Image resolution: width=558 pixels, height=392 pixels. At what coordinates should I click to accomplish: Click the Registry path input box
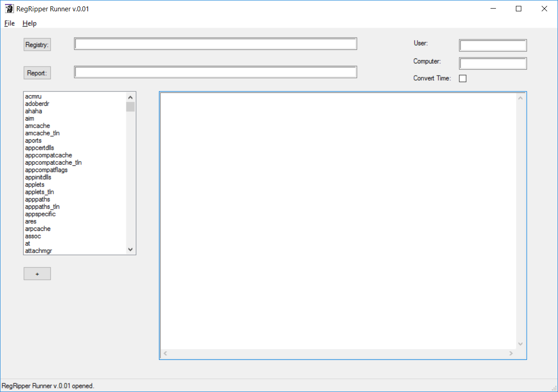tap(216, 43)
